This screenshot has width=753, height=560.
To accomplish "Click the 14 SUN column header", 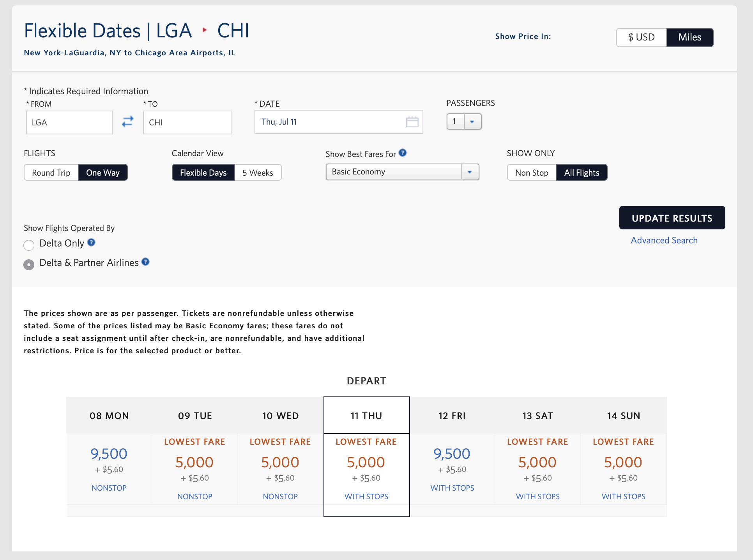I will click(x=624, y=416).
